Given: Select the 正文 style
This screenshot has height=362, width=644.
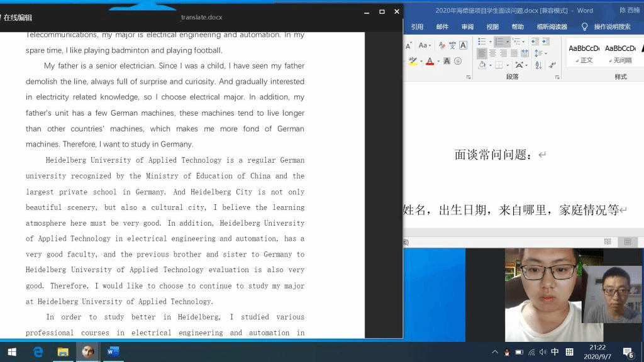Looking at the screenshot, I should coord(584,53).
